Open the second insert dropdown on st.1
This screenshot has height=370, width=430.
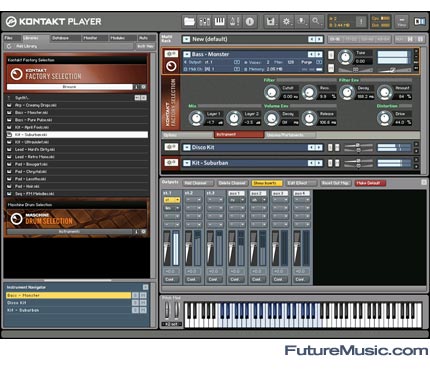coord(172,208)
